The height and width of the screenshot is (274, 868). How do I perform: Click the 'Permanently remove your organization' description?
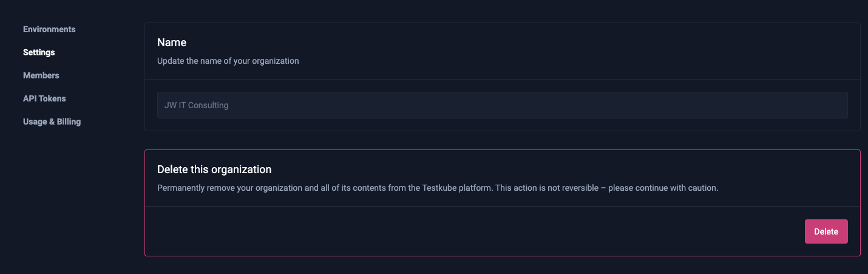(x=438, y=188)
